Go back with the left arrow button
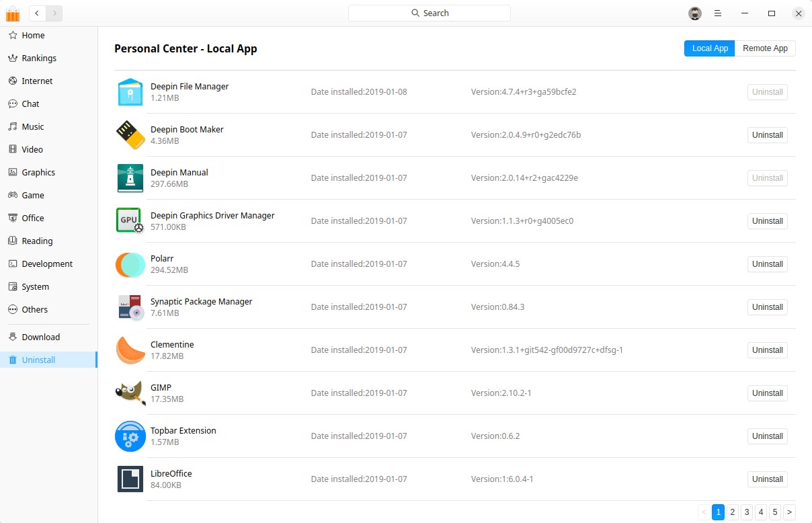This screenshot has width=812, height=523. tap(38, 13)
